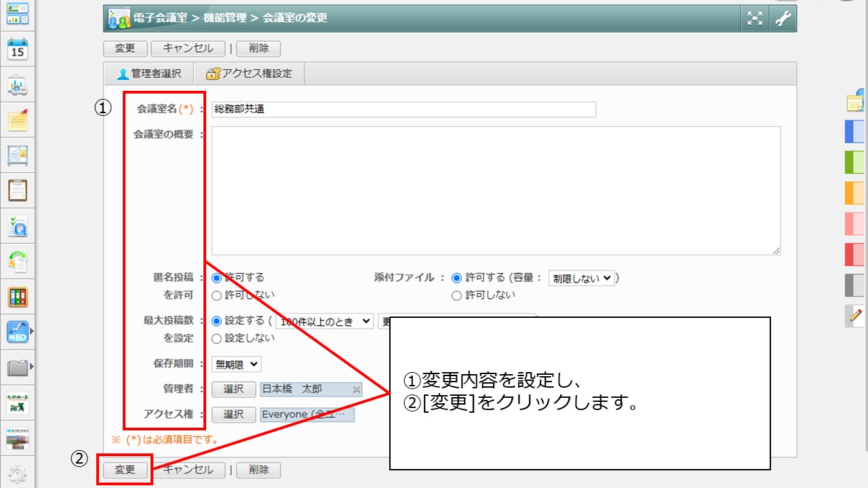Image resolution: width=868 pixels, height=488 pixels.
Task: Open the 100件以上のとき dropdown
Action: click(324, 321)
